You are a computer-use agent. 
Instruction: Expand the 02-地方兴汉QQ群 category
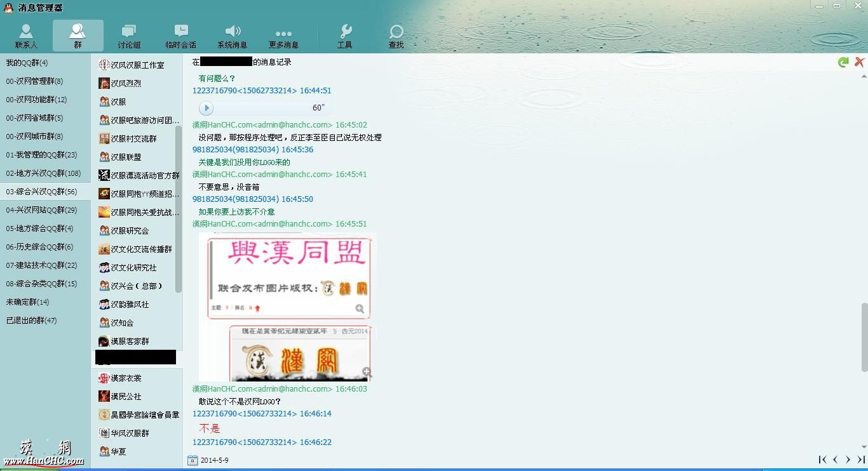coord(43,173)
